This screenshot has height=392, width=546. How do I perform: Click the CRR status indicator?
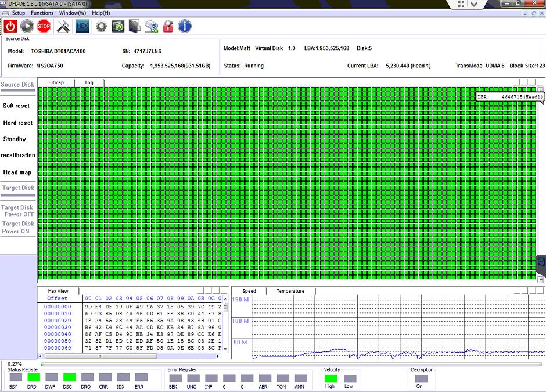[105, 377]
